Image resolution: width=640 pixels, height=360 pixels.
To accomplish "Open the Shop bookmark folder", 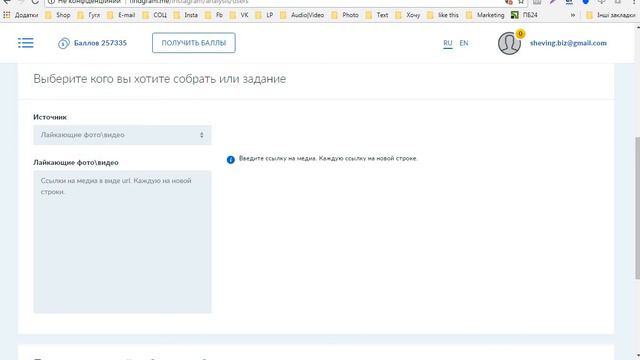I will coord(58,15).
